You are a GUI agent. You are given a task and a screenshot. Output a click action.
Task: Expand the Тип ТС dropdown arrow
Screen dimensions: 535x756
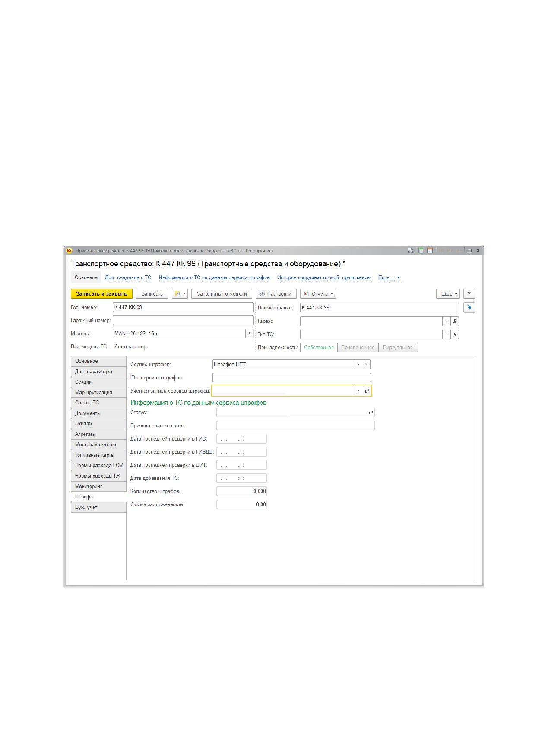tap(446, 334)
